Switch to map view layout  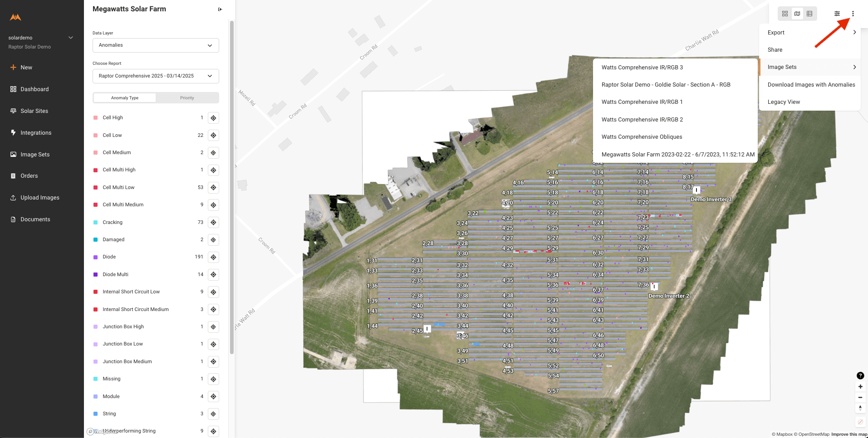(x=797, y=14)
